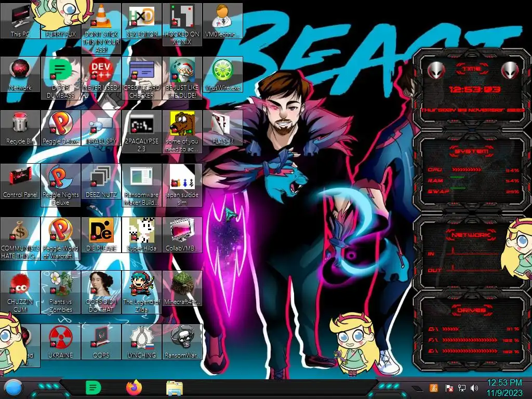The image size is (532, 399).
Task: Launch the Dev-C++ NEVER USED shortcut
Action: pos(101,74)
